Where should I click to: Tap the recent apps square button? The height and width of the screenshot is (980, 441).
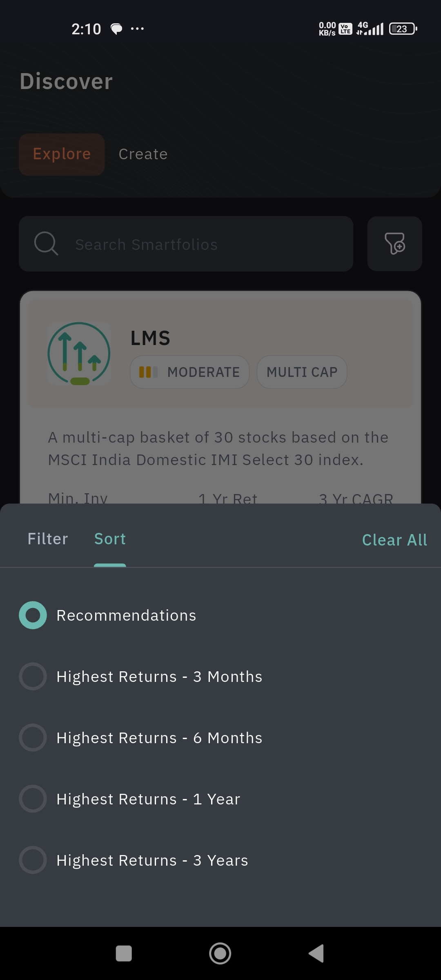click(124, 953)
